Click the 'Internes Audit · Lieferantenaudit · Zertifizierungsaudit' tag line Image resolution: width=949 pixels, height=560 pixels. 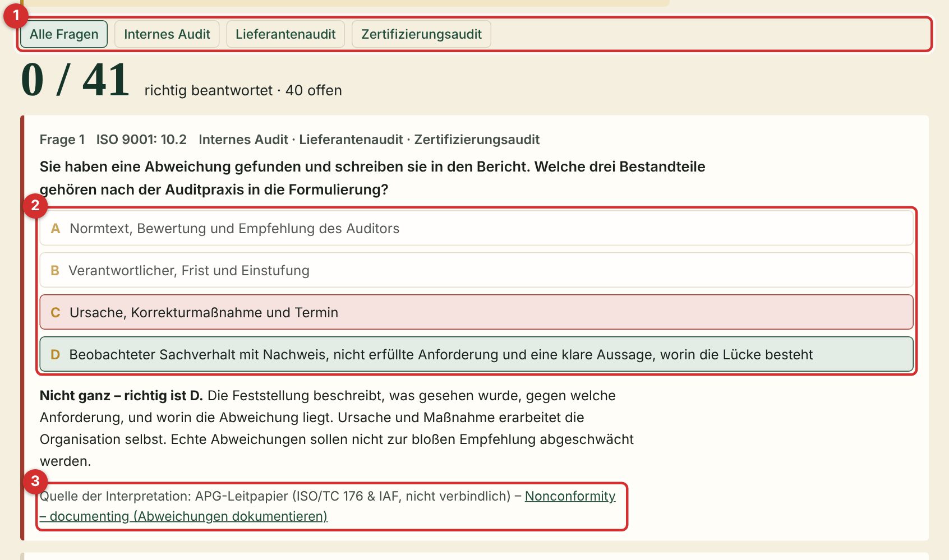(x=369, y=140)
